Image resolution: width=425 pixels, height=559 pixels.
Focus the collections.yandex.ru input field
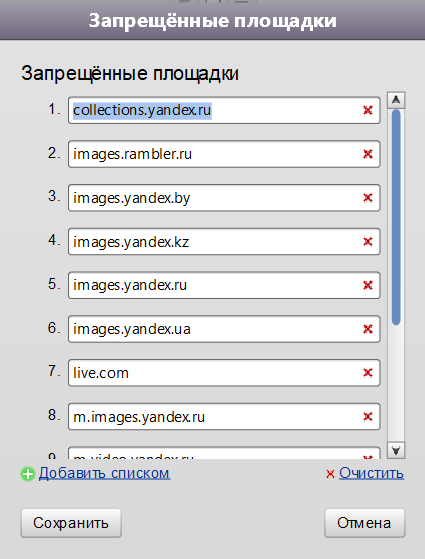(x=224, y=110)
